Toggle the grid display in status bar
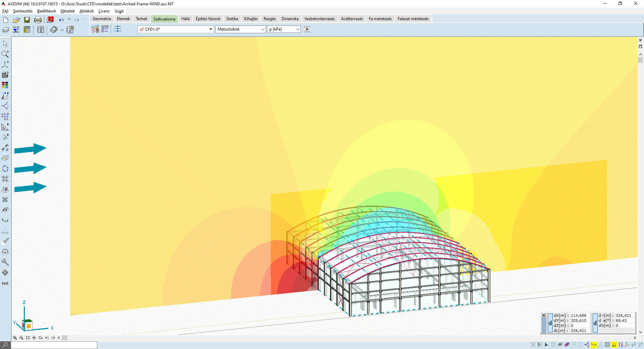Image resolution: width=644 pixels, height=349 pixels. [607, 345]
